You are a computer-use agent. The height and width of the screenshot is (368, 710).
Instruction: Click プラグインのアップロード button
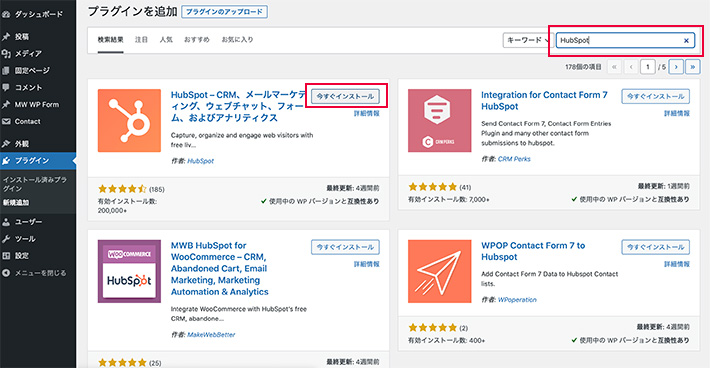[225, 12]
